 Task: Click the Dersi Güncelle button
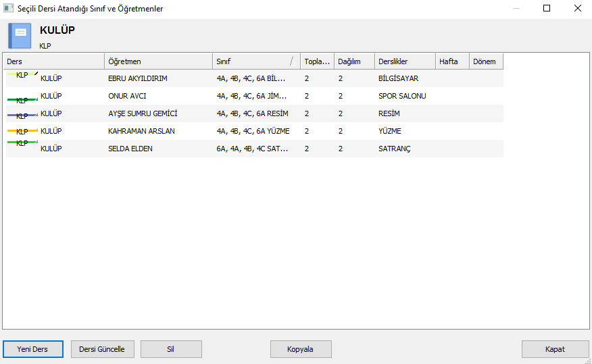(102, 349)
